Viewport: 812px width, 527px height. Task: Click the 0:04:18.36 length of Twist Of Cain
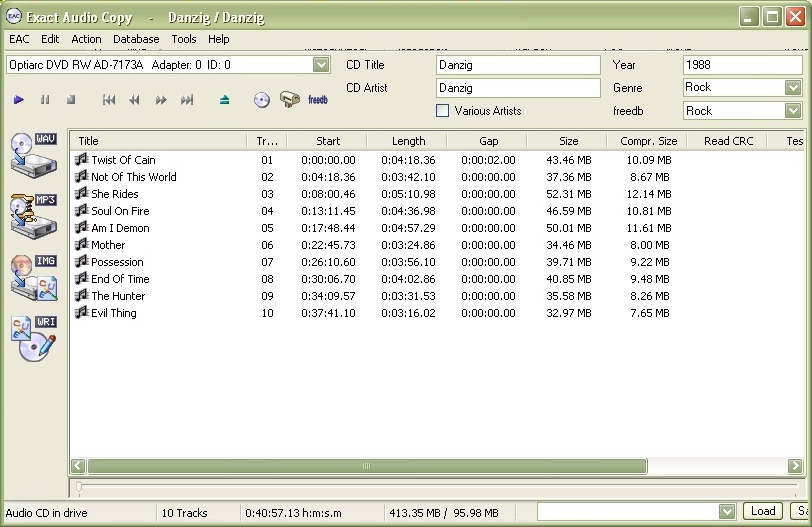point(408,160)
